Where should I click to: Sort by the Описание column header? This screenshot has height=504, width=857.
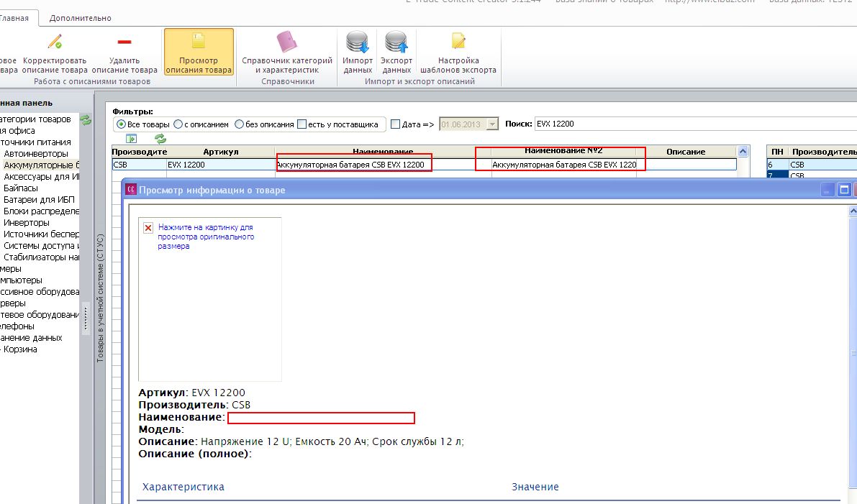click(x=686, y=152)
